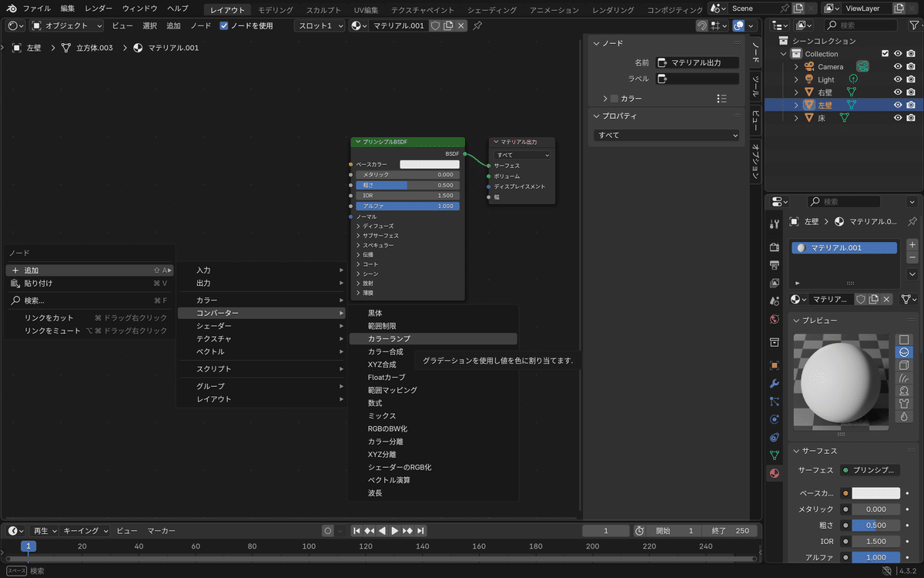Expand the Camera item in the outliner
The width and height of the screenshot is (924, 578).
pyautogui.click(x=797, y=67)
